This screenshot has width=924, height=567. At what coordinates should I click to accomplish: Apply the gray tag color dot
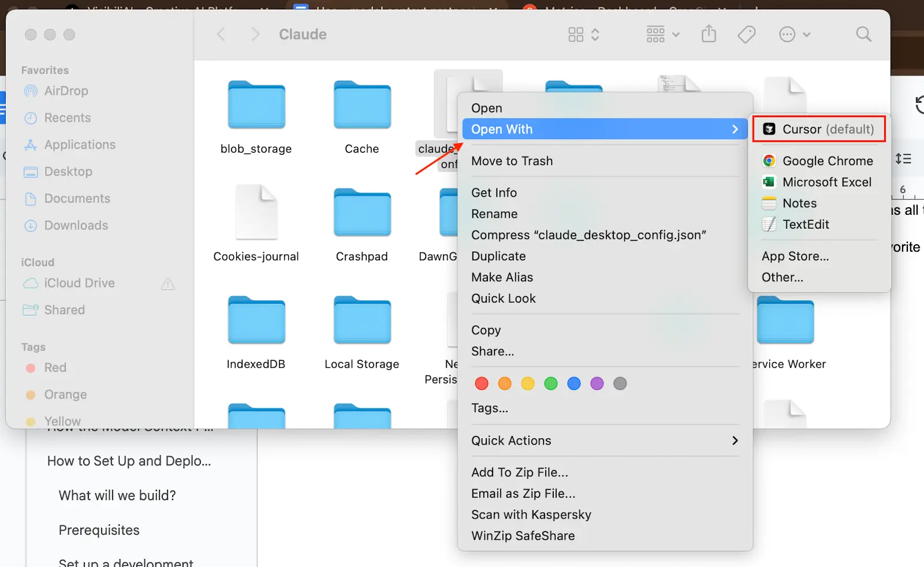click(620, 383)
